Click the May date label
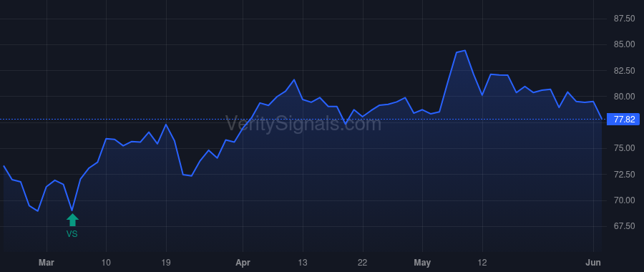This screenshot has height=272, width=644. [422, 263]
